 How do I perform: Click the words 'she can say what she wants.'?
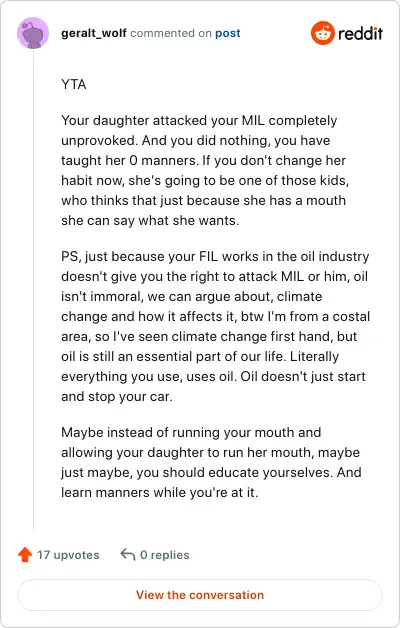click(150, 220)
